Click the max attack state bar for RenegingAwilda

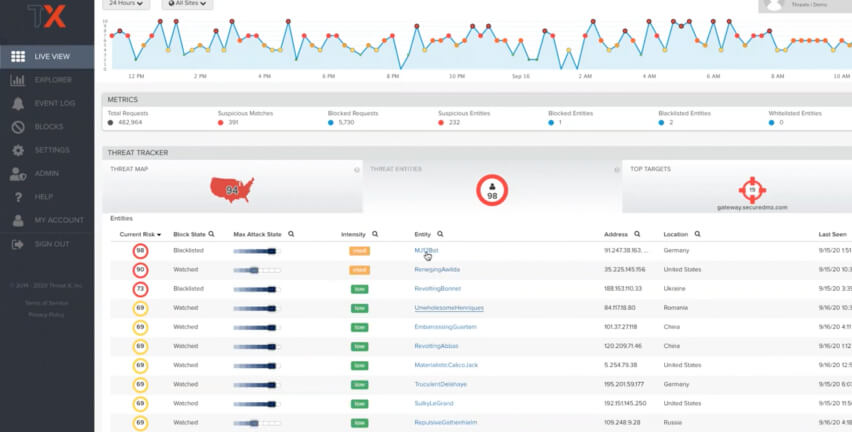(257, 270)
